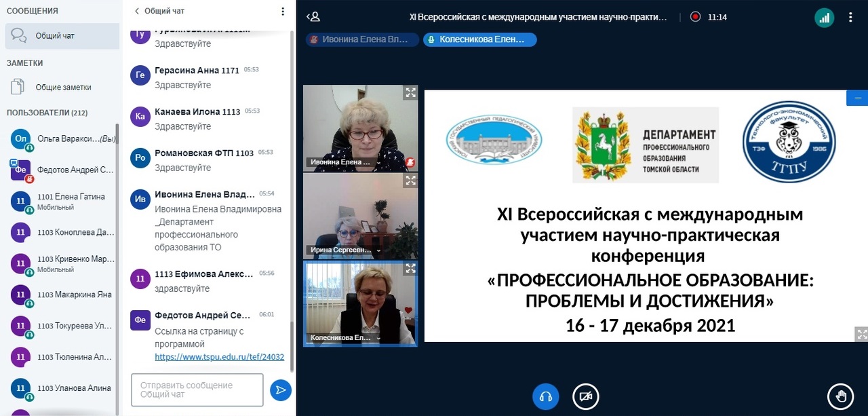
Task: Toggle the user list panel icon
Action: coord(313,17)
